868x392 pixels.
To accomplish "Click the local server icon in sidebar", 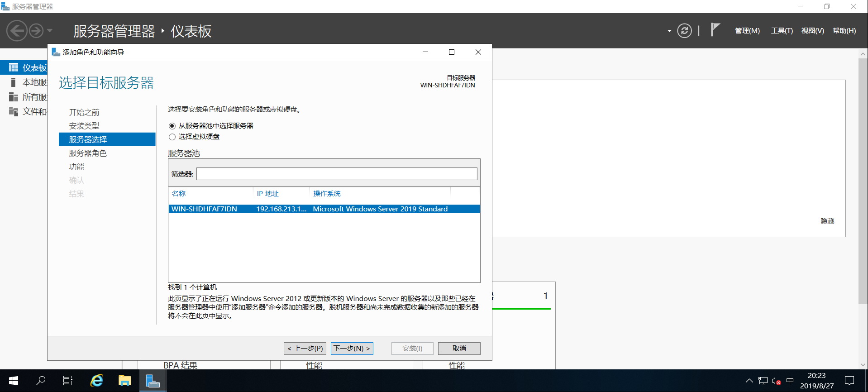I will (13, 82).
